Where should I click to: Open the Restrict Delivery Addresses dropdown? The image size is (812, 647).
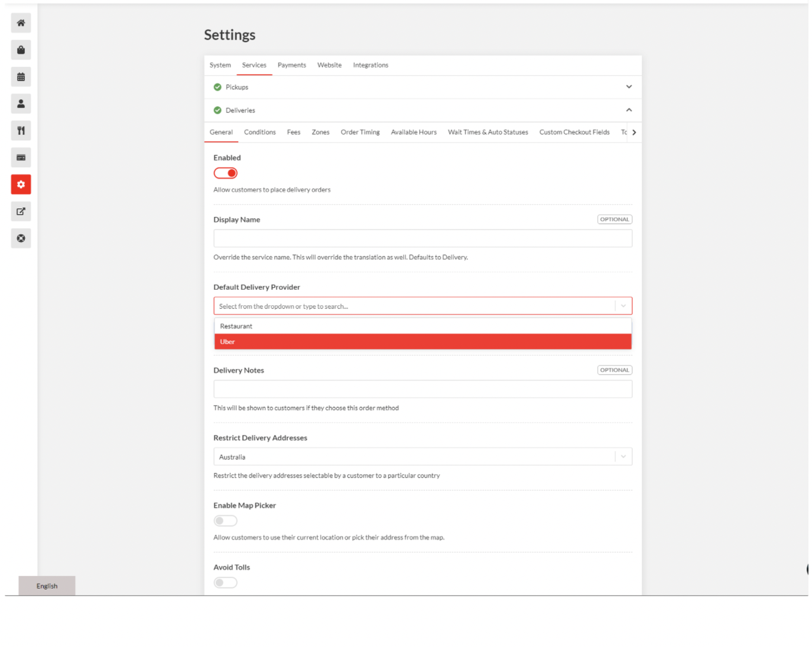422,457
